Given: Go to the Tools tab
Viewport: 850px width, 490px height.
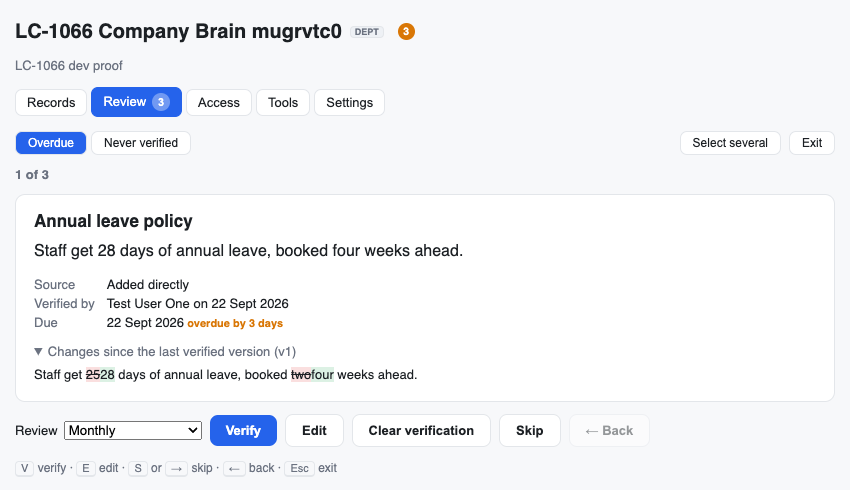Looking at the screenshot, I should (283, 102).
